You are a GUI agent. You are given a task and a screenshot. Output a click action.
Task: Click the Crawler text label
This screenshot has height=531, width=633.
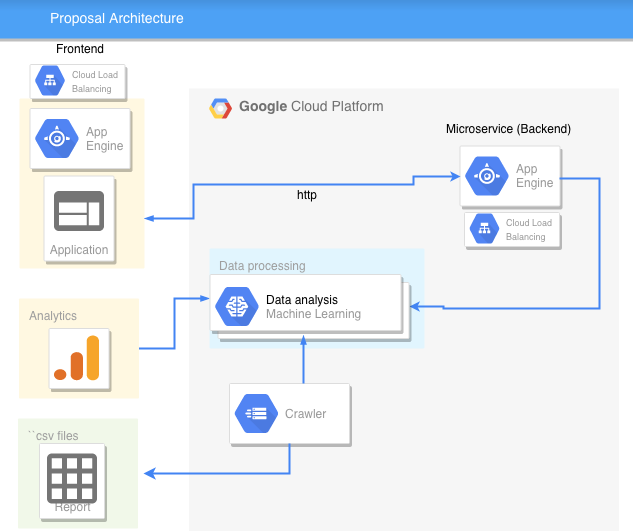pyautogui.click(x=305, y=414)
